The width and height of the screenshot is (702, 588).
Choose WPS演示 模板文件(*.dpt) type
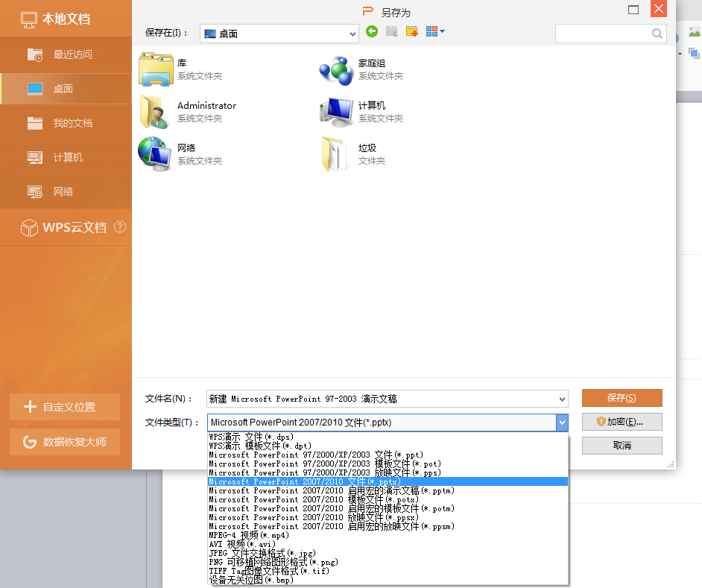pos(388,446)
